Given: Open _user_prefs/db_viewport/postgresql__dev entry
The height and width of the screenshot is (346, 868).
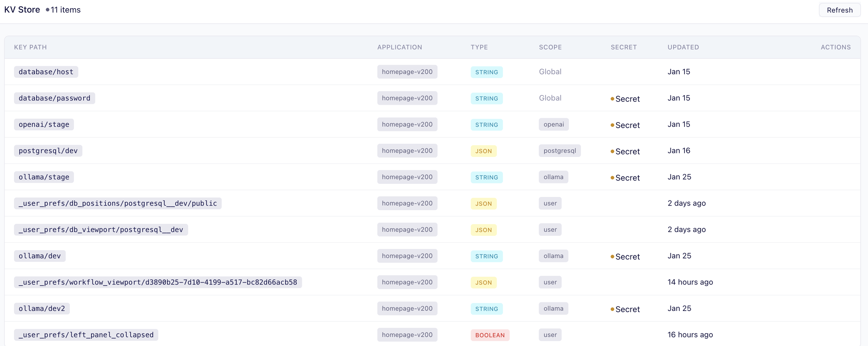Looking at the screenshot, I should pyautogui.click(x=101, y=230).
